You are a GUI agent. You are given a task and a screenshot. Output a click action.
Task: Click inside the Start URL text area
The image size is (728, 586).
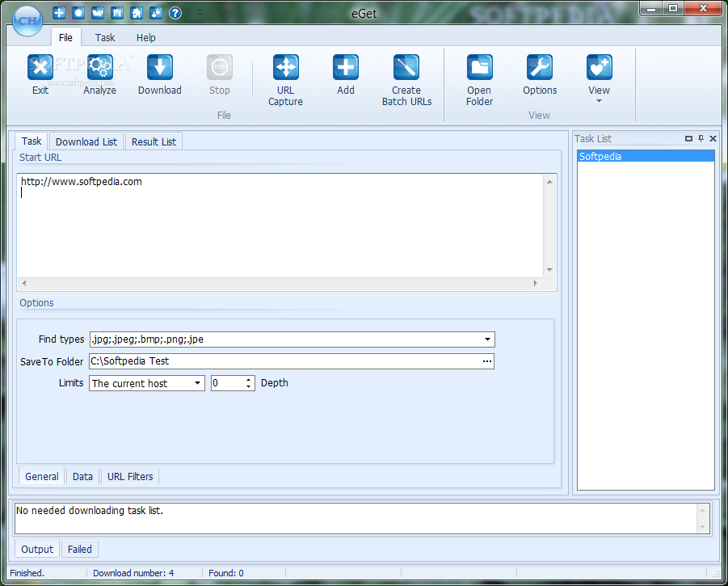point(280,226)
